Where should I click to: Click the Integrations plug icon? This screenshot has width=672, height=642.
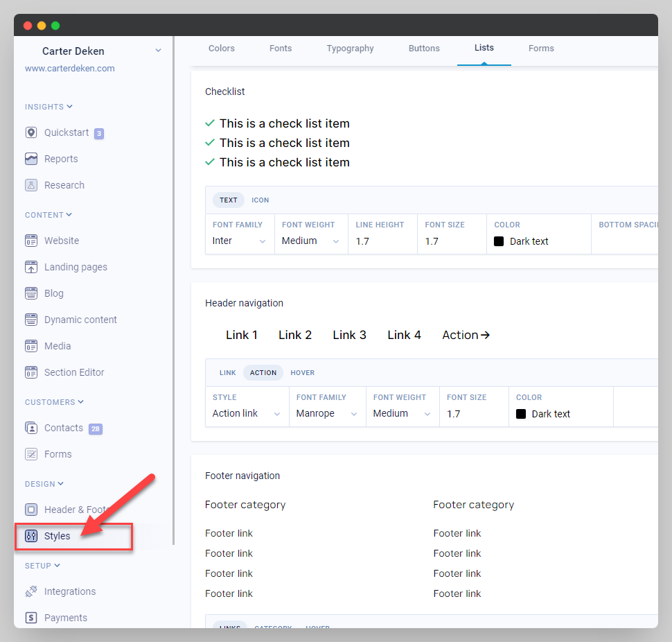pyautogui.click(x=30, y=591)
